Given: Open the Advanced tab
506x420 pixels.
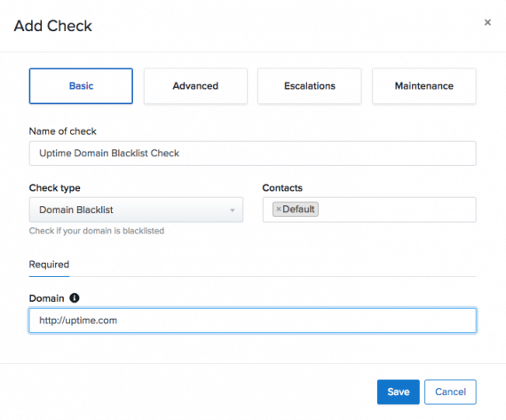Looking at the screenshot, I should pyautogui.click(x=195, y=86).
